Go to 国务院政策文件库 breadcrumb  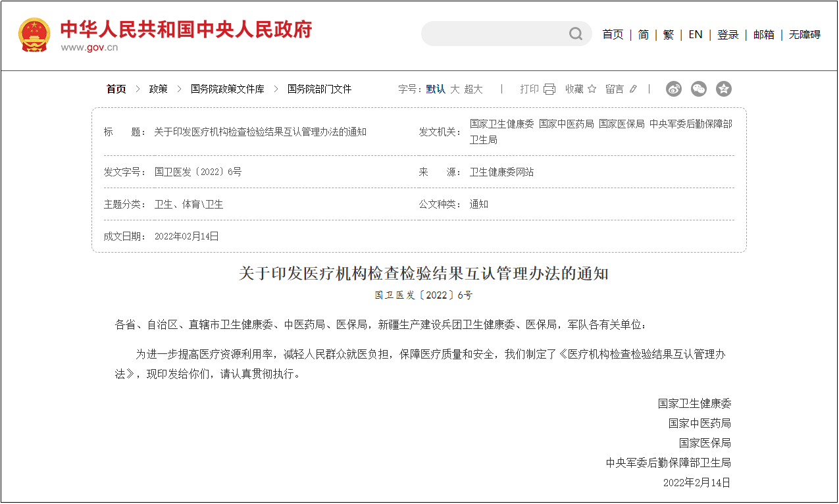(227, 89)
